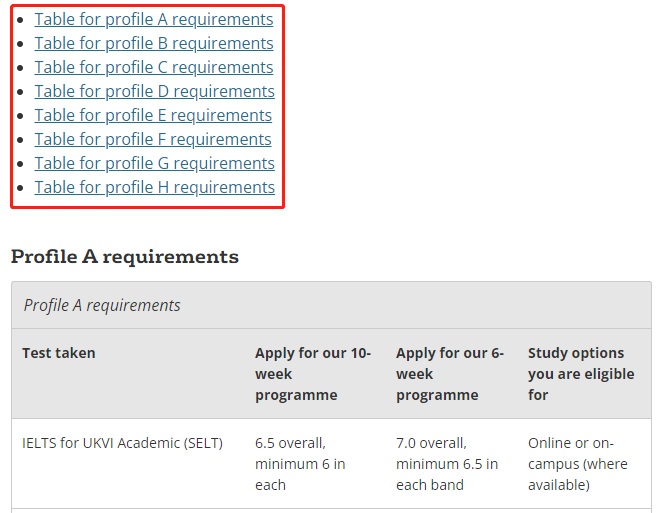Click the IELTS for UKVI Academic (SELT) cell
The width and height of the screenshot is (657, 513).
click(x=122, y=443)
